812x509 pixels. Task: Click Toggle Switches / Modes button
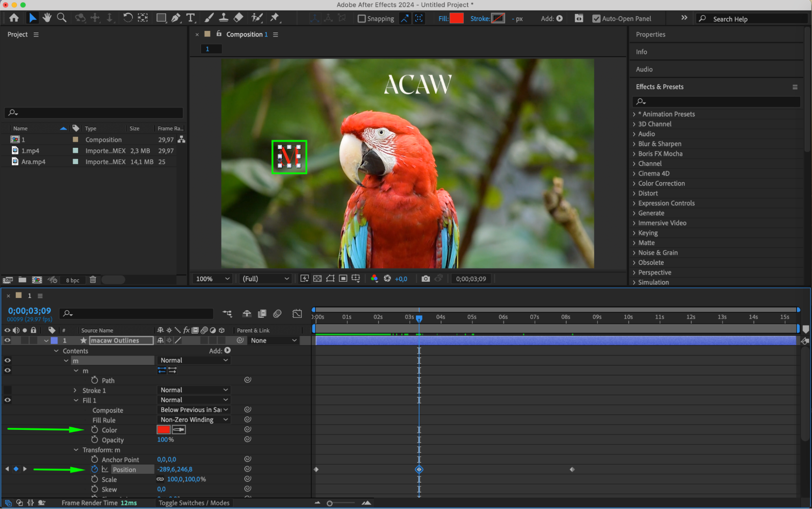(194, 503)
